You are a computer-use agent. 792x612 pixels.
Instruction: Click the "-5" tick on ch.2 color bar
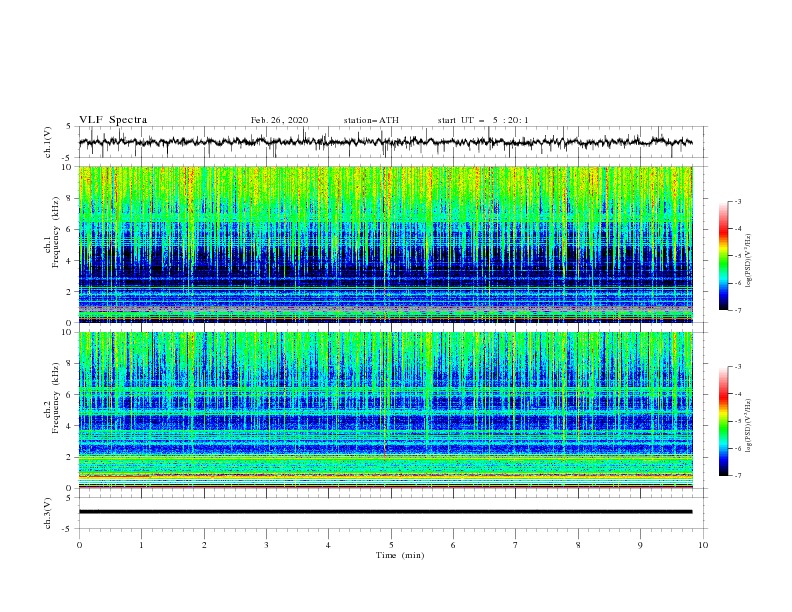tap(737, 421)
